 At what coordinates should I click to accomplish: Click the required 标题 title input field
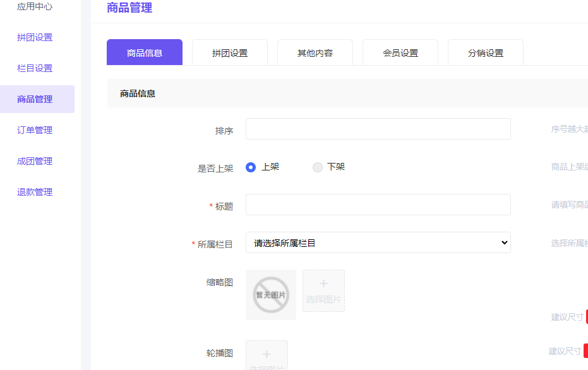click(x=378, y=205)
